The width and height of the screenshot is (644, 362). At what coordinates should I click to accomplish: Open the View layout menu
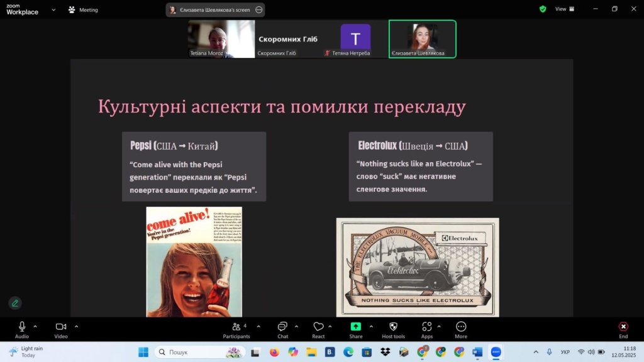pos(565,9)
